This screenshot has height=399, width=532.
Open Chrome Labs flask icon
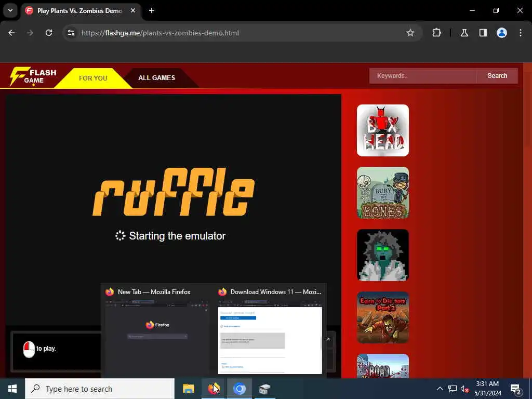[464, 33]
